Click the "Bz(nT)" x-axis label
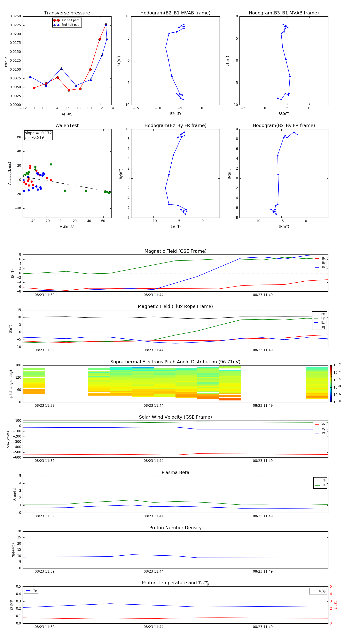The width and height of the screenshot is (351, 644). pos(175,227)
